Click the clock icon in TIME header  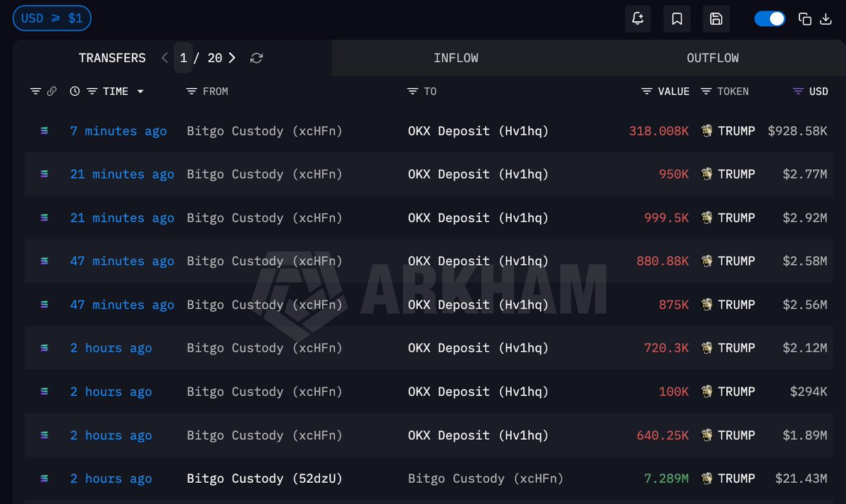[x=75, y=92]
